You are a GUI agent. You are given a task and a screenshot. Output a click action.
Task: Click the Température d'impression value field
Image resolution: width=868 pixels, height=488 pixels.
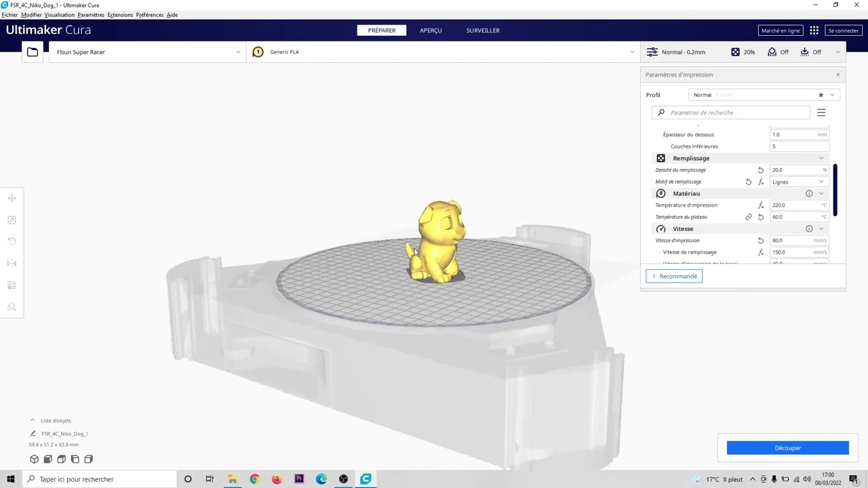[799, 205]
